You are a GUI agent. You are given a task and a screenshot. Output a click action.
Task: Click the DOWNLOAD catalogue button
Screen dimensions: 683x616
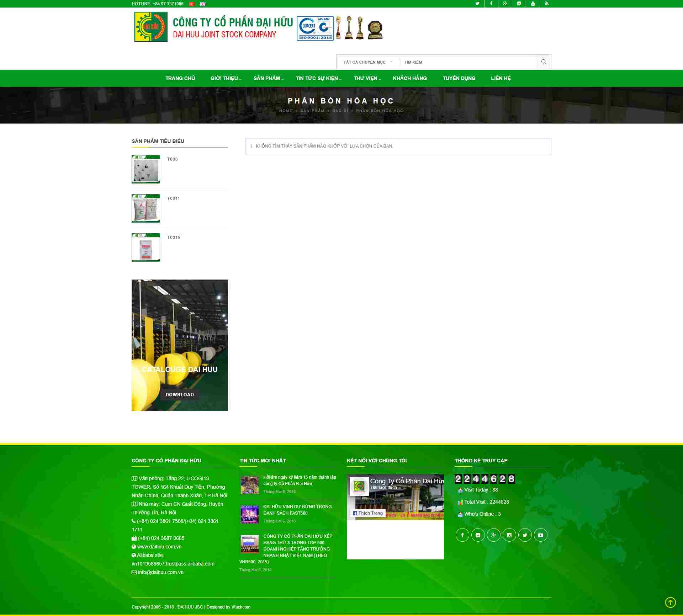[x=180, y=394]
